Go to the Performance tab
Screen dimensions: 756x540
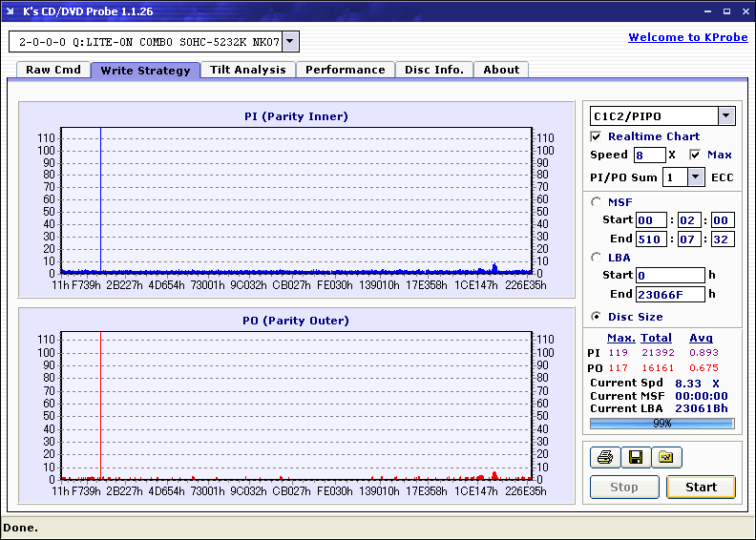346,70
